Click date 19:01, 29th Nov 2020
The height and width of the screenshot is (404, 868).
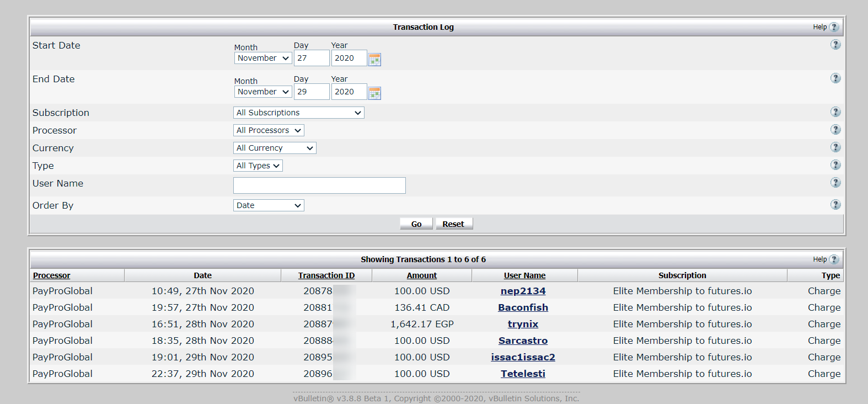[203, 357]
